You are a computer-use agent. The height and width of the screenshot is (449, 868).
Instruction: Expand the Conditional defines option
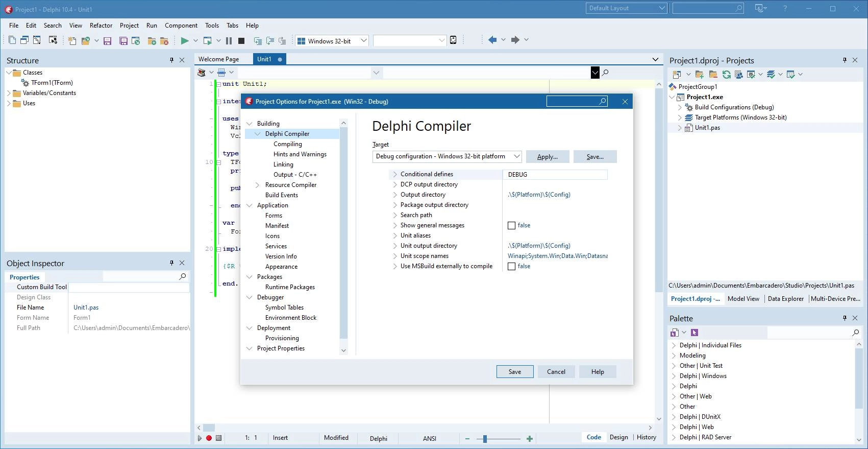pos(395,174)
